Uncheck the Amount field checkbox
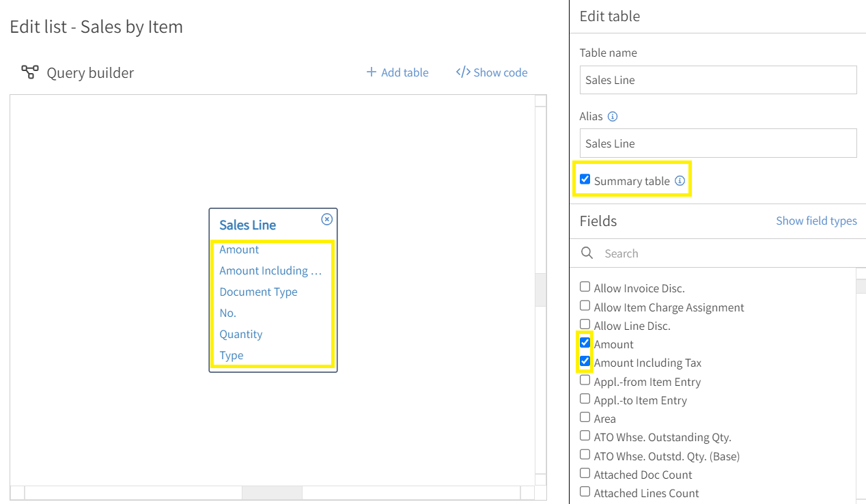This screenshot has height=504, width=866. (585, 343)
